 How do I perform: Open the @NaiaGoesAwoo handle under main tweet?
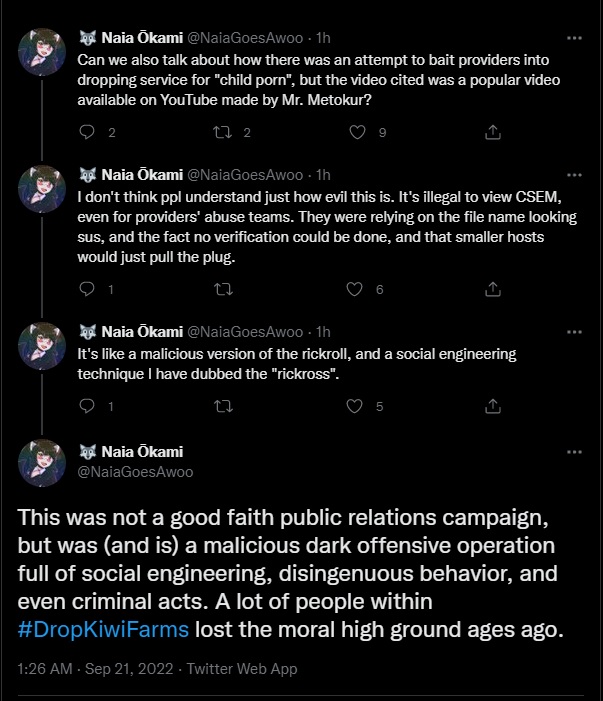pos(135,471)
